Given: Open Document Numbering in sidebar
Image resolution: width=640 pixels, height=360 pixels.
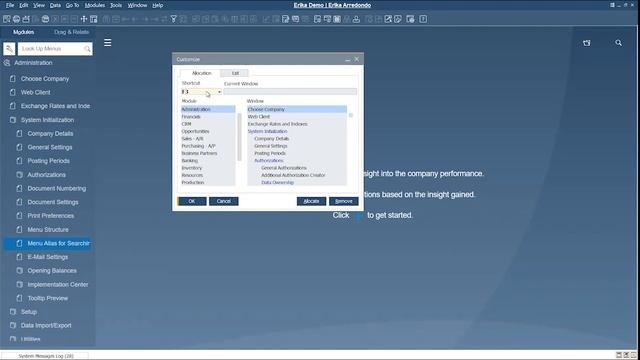Looking at the screenshot, I should [x=57, y=189].
